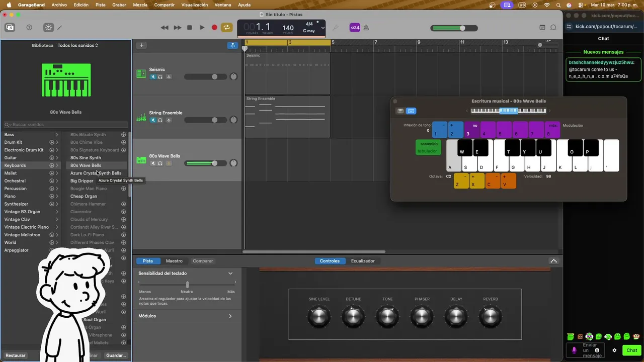Toggle the Metronome icon

(x=366, y=28)
